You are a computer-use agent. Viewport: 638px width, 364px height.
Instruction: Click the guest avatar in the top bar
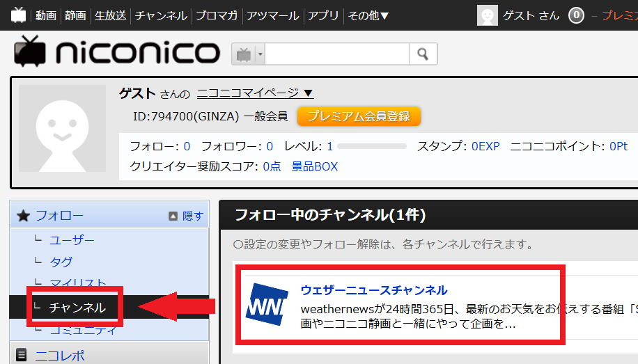tap(487, 15)
